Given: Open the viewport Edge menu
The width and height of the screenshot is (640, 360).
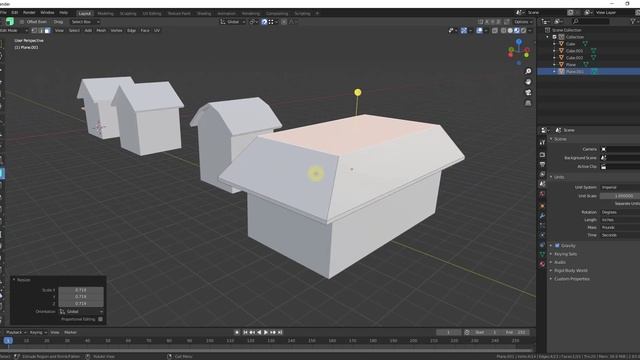Looking at the screenshot, I should coord(131,31).
